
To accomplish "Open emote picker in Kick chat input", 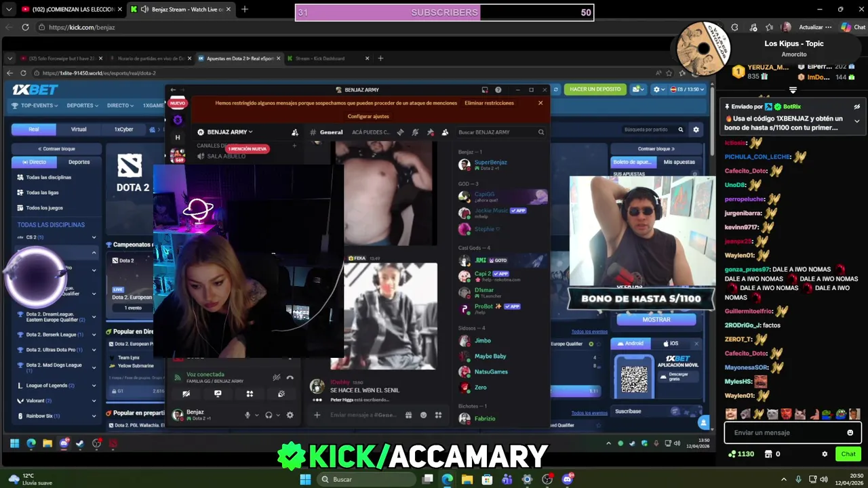I will point(850,432).
